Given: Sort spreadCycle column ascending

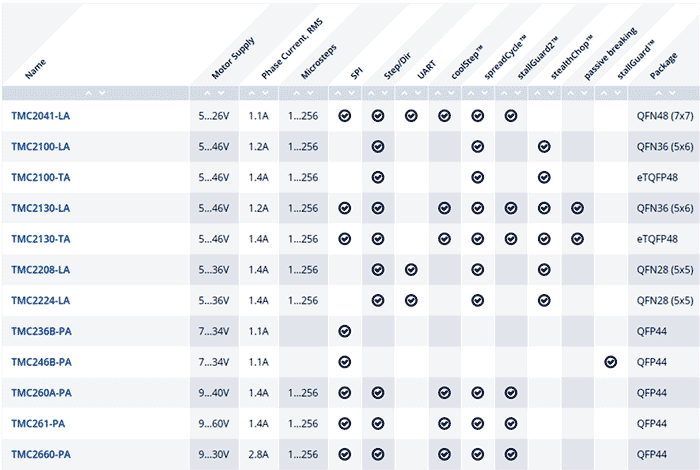Looking at the screenshot, I should point(471,93).
